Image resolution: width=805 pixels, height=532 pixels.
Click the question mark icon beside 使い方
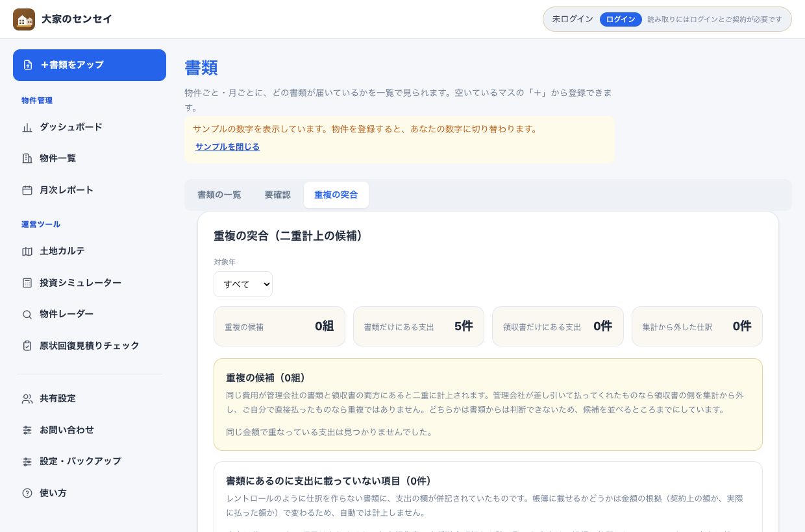27,493
